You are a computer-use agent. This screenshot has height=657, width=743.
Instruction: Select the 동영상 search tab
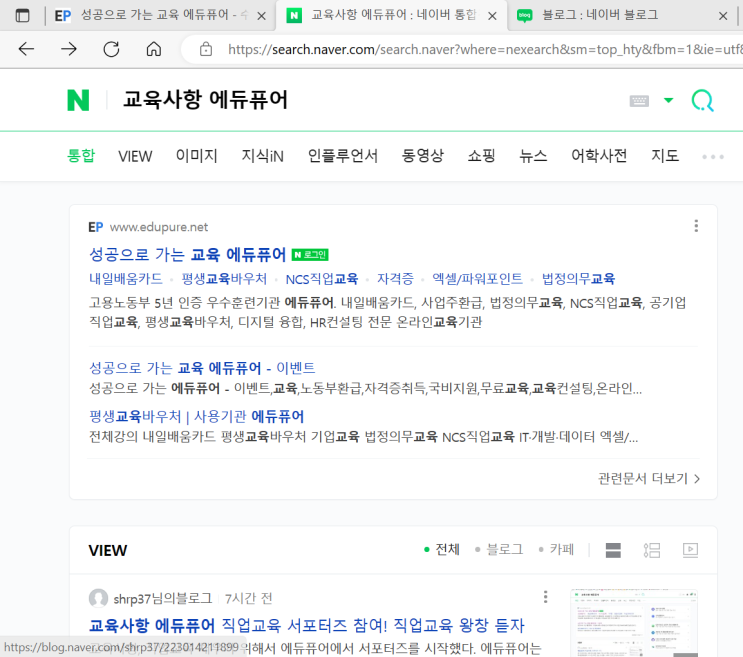[423, 155]
